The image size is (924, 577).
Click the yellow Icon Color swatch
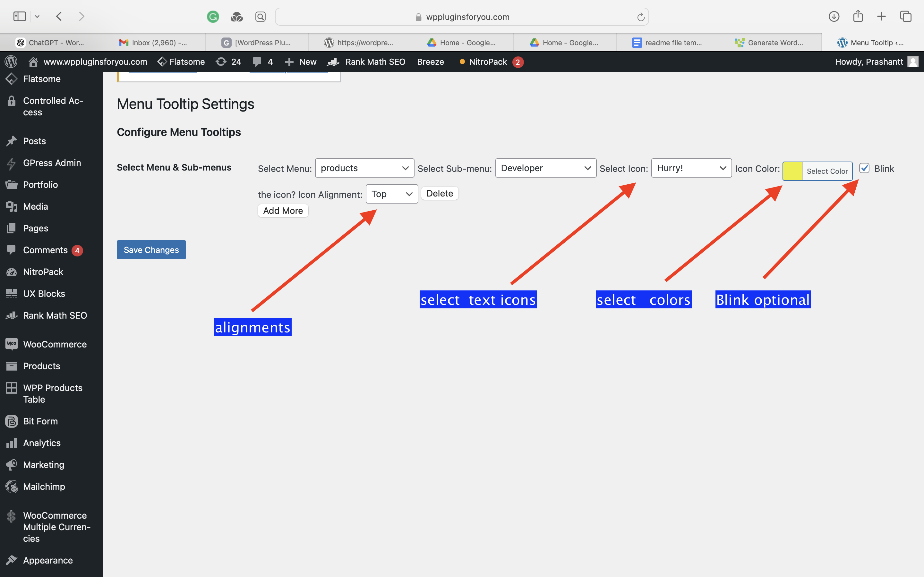click(x=793, y=171)
